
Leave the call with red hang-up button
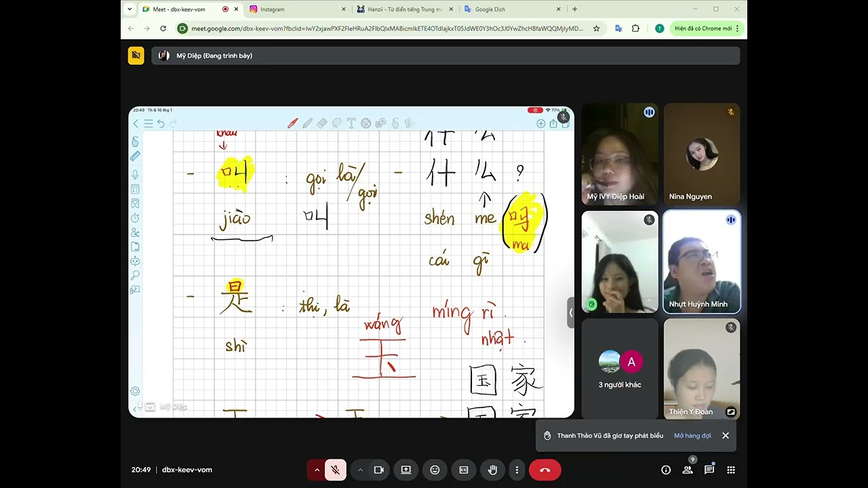point(545,470)
